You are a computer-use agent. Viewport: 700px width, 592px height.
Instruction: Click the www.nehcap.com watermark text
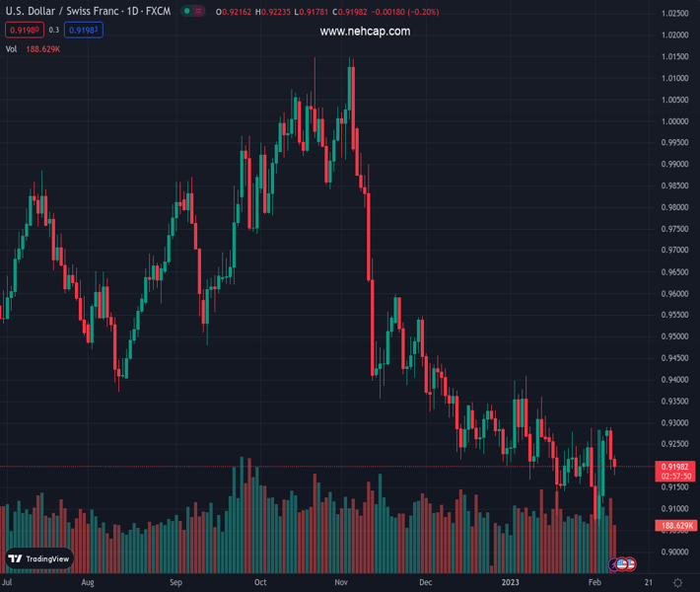[x=365, y=32]
